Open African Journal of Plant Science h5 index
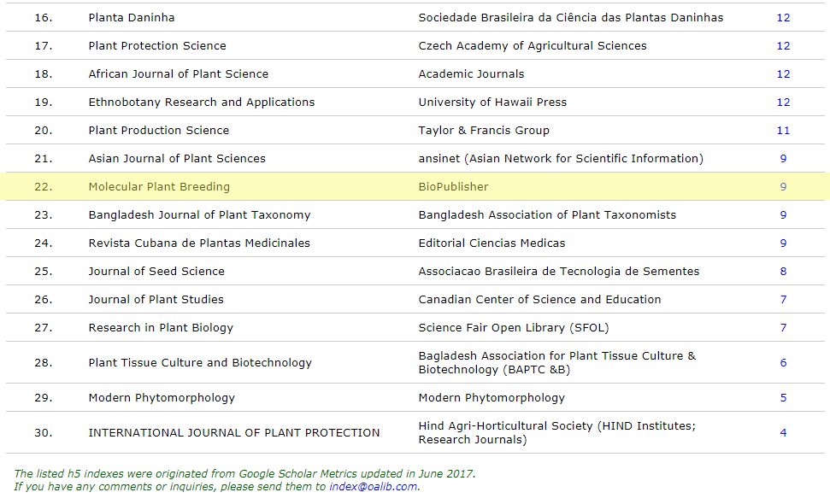Viewport: 830px width, 504px height. 783,74
